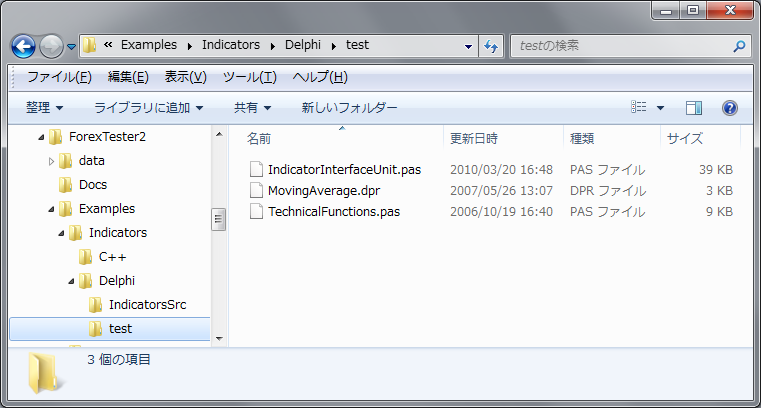Click large folder icon in details pane
Viewport: 761px width, 408px height.
coord(44,373)
